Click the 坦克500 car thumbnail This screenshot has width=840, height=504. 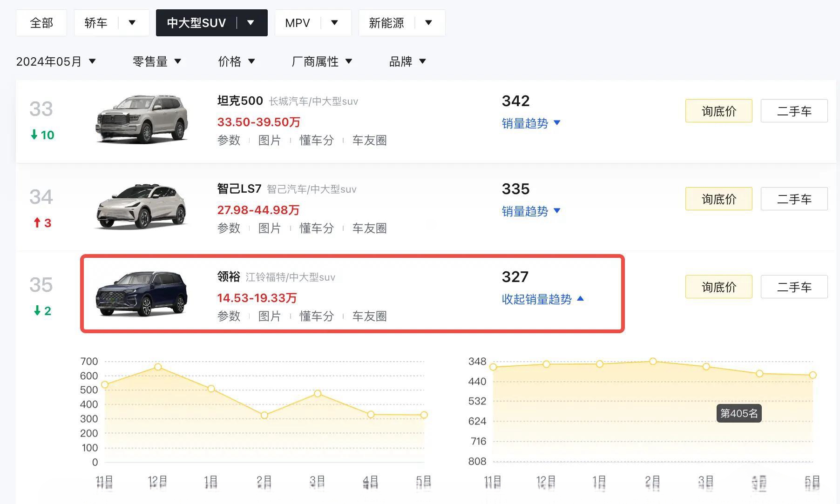pyautogui.click(x=142, y=119)
